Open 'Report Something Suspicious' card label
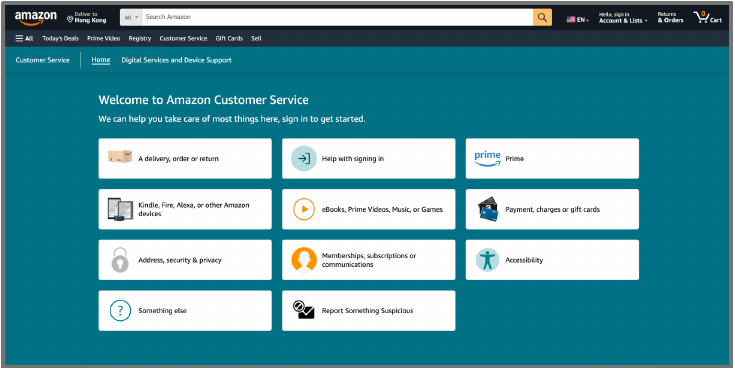The width and height of the screenshot is (735, 368). 368,310
